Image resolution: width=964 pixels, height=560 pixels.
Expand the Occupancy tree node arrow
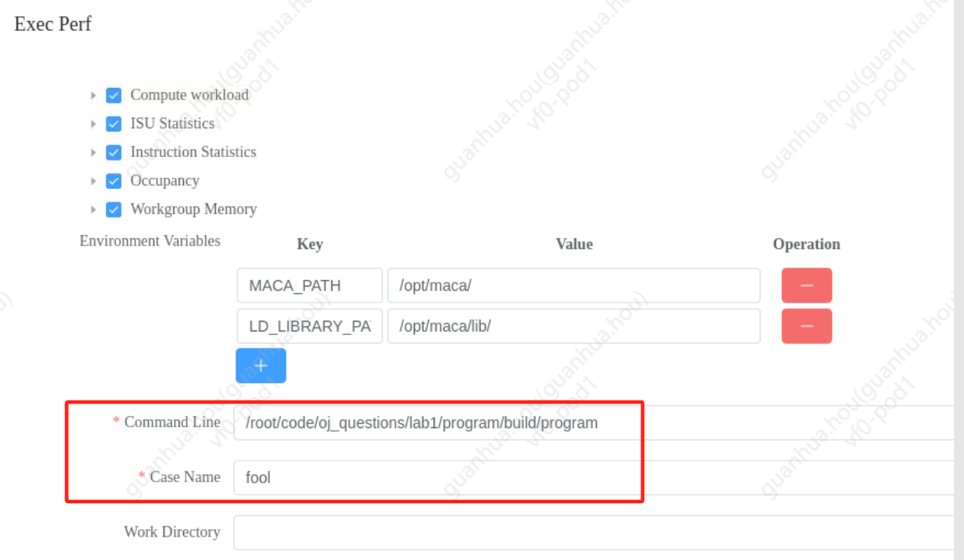(94, 181)
